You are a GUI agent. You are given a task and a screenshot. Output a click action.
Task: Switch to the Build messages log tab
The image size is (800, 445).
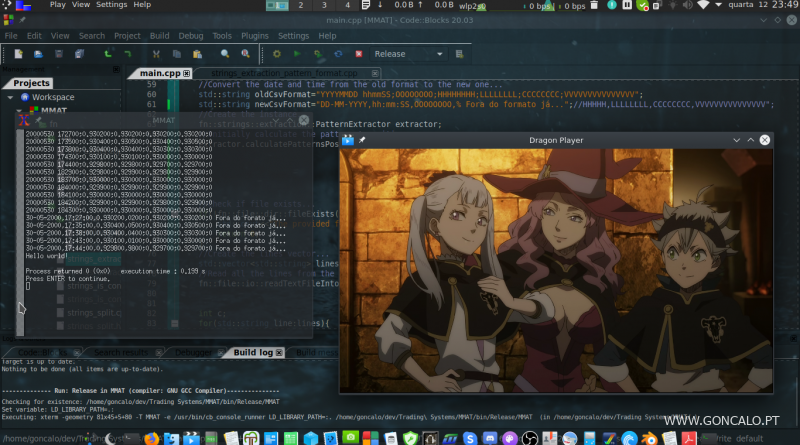click(x=316, y=352)
